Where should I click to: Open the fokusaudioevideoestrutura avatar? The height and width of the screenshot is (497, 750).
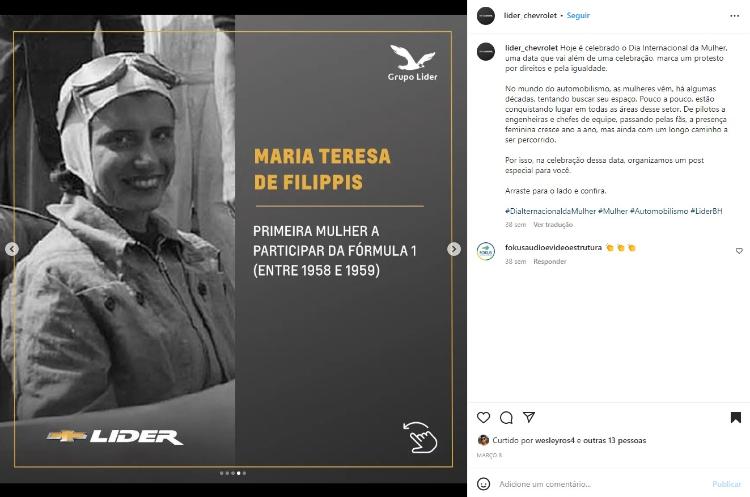486,251
